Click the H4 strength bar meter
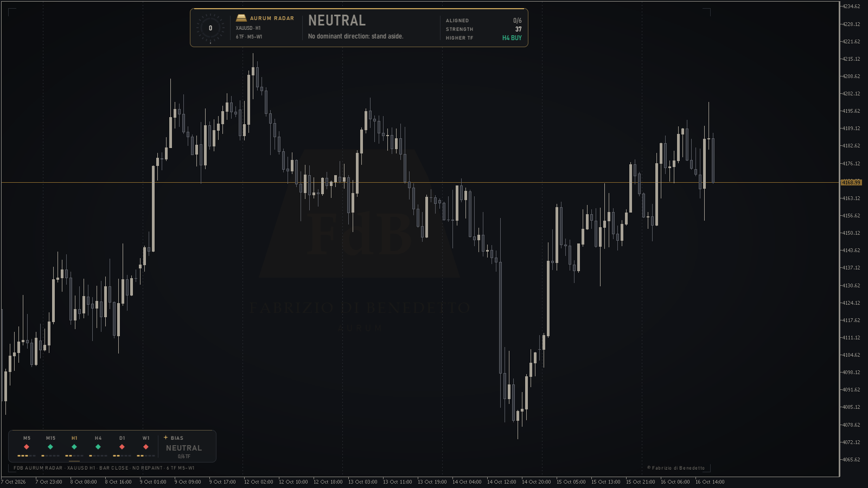Viewport: 868px width, 488px height. pyautogui.click(x=98, y=455)
